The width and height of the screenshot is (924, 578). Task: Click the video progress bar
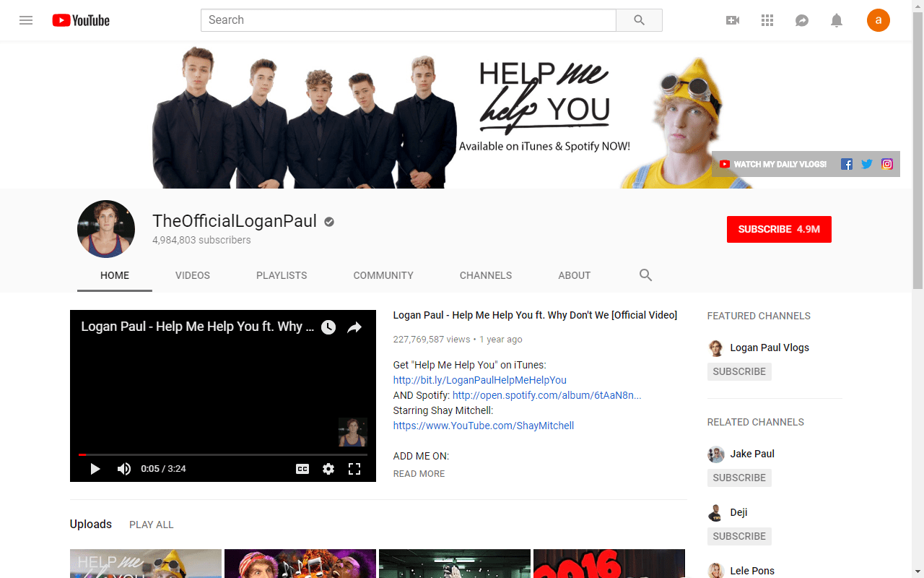pos(223,454)
